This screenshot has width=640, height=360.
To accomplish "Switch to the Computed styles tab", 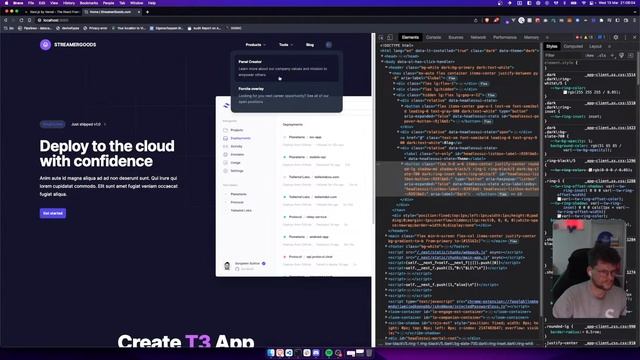I will click(x=573, y=47).
